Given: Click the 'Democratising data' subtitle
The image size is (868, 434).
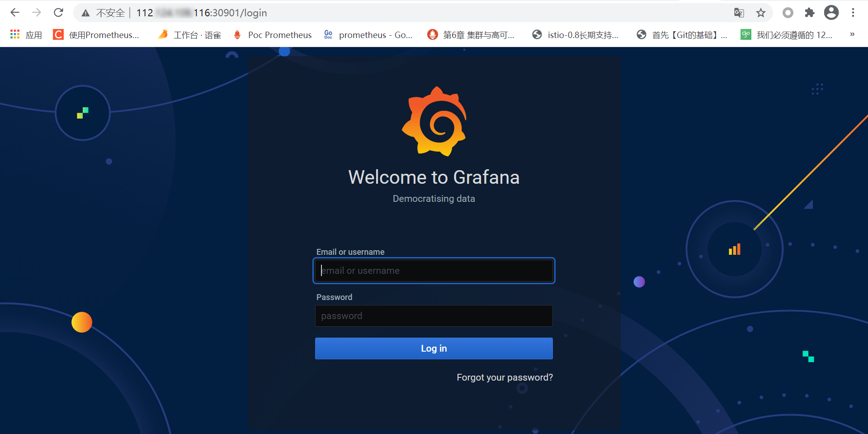Looking at the screenshot, I should point(434,199).
